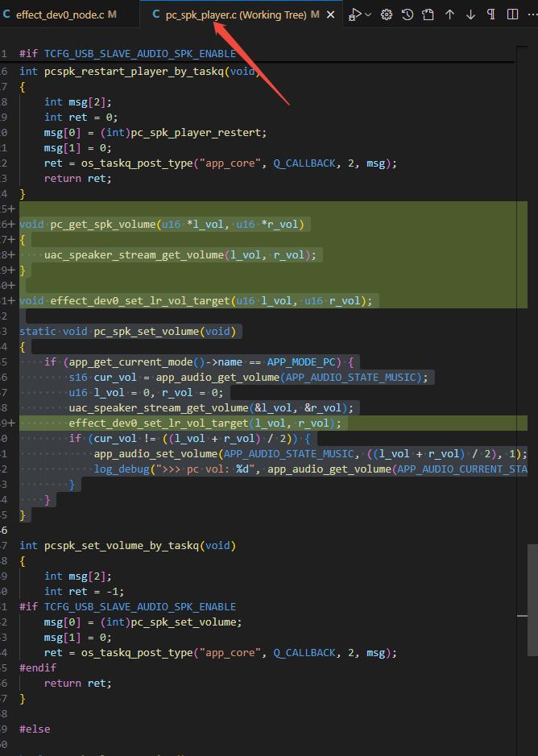
Task: Click the sticky header line '#if TCFG_USB_SLAVE_AUDIO_SPK_ENABLE'
Action: click(x=127, y=53)
